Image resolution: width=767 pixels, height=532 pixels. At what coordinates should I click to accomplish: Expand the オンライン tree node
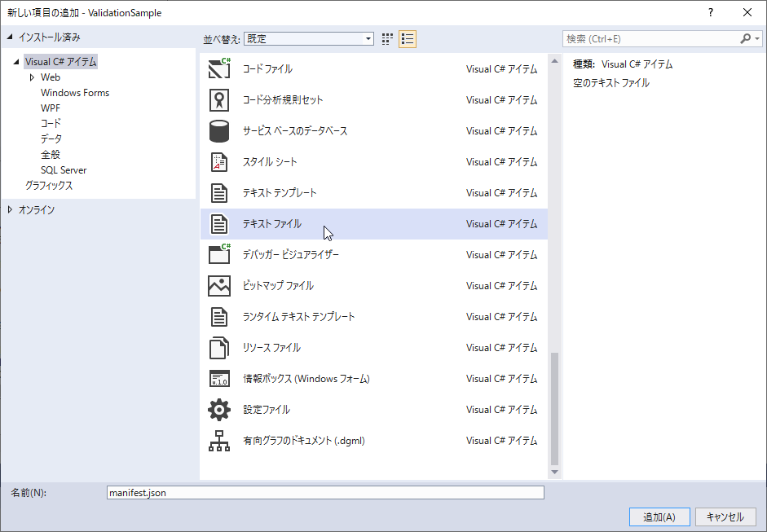pyautogui.click(x=9, y=209)
